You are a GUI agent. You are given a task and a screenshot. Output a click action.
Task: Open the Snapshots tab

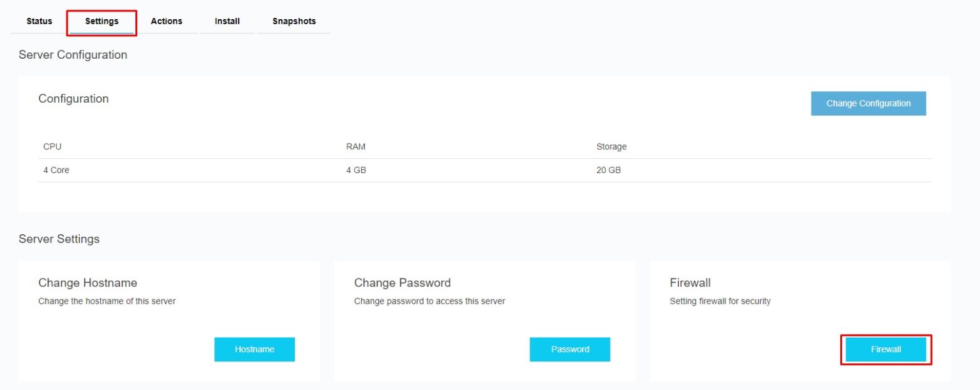coord(294,21)
